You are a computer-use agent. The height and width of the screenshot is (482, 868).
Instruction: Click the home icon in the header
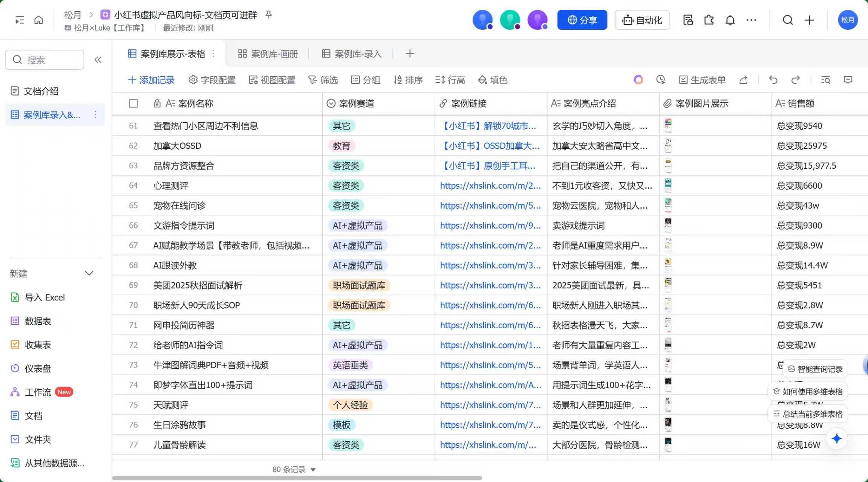[x=38, y=20]
